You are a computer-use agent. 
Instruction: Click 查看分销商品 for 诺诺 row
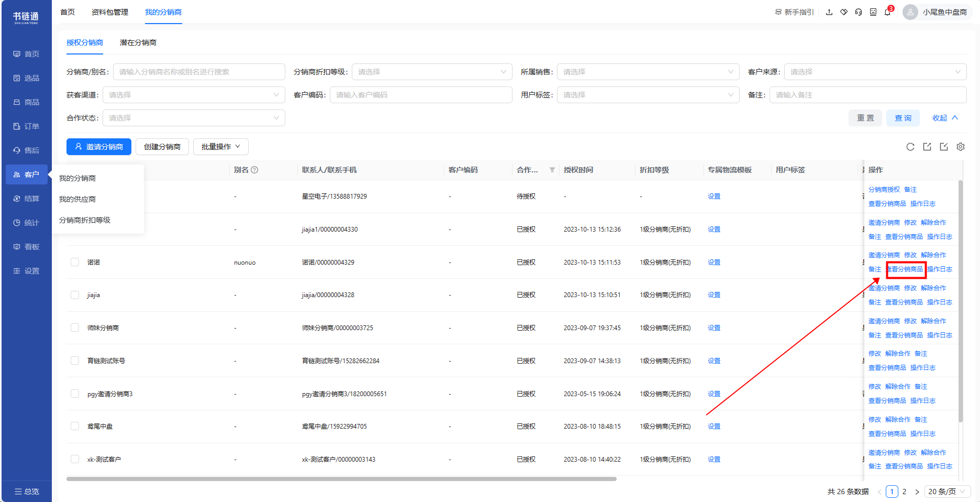(x=904, y=269)
